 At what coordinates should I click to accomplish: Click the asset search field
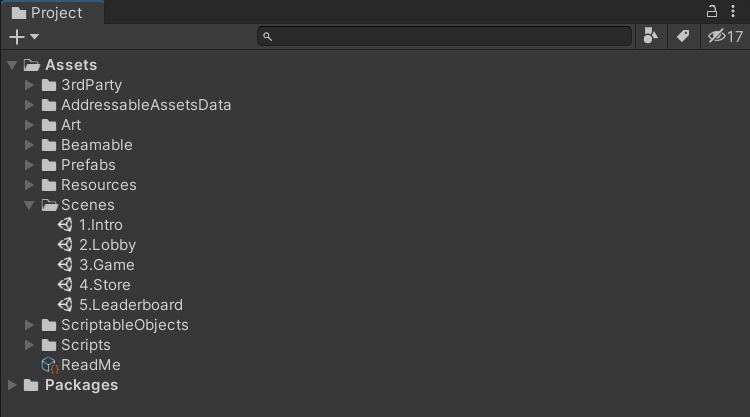(445, 37)
